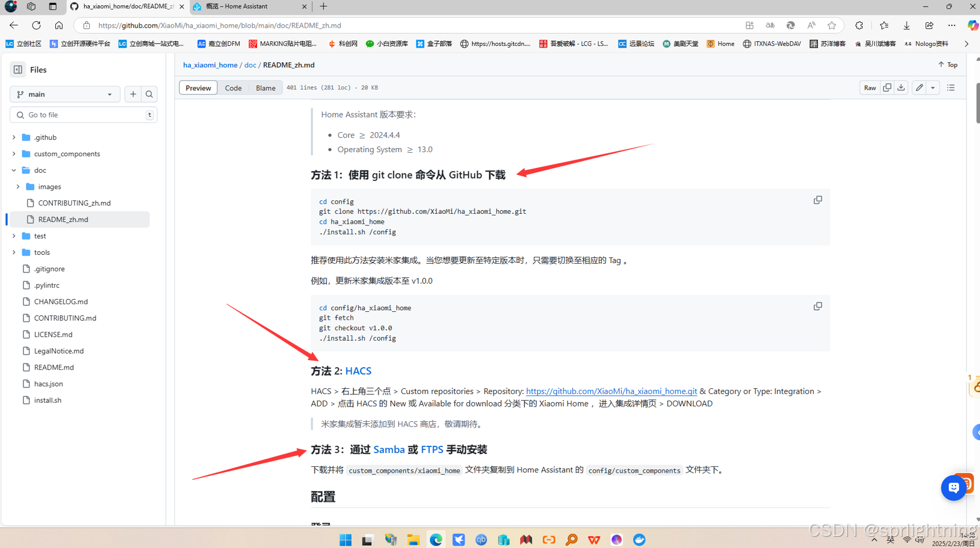Open install.sh file
Viewport: 980px width, 548px height.
tap(48, 401)
